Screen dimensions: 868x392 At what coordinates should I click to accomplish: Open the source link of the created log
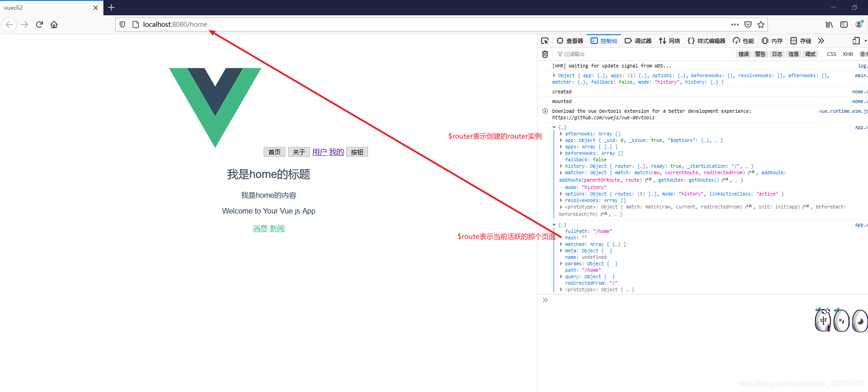[x=860, y=92]
